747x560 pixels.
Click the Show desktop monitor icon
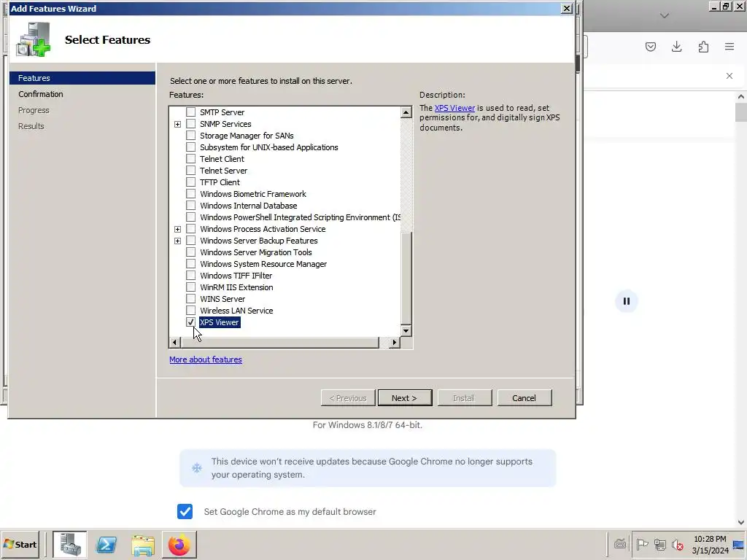click(x=740, y=544)
